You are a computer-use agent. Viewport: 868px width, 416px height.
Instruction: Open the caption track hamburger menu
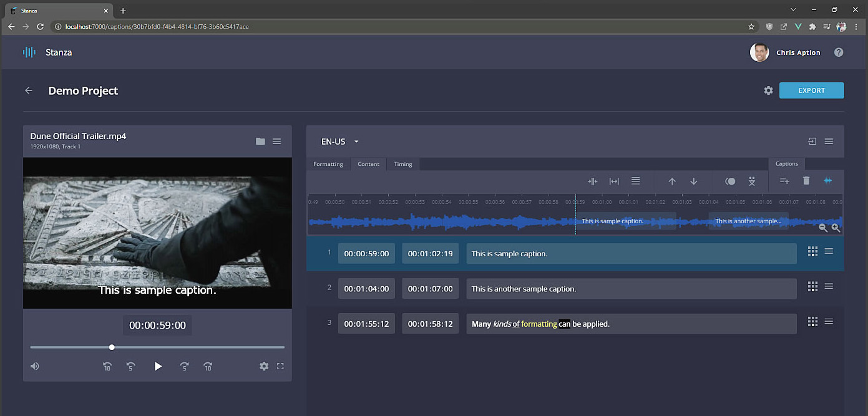click(829, 142)
